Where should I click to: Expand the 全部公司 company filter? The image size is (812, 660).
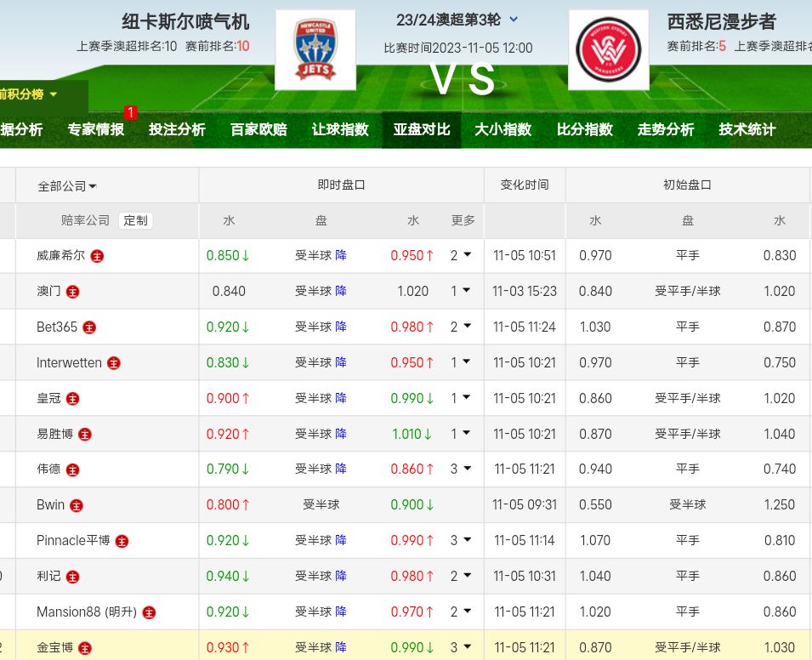pyautogui.click(x=67, y=186)
